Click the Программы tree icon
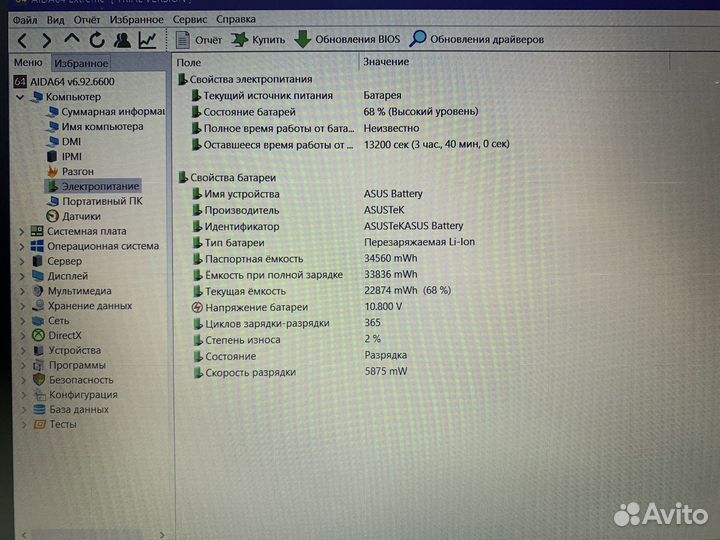 pos(39,366)
